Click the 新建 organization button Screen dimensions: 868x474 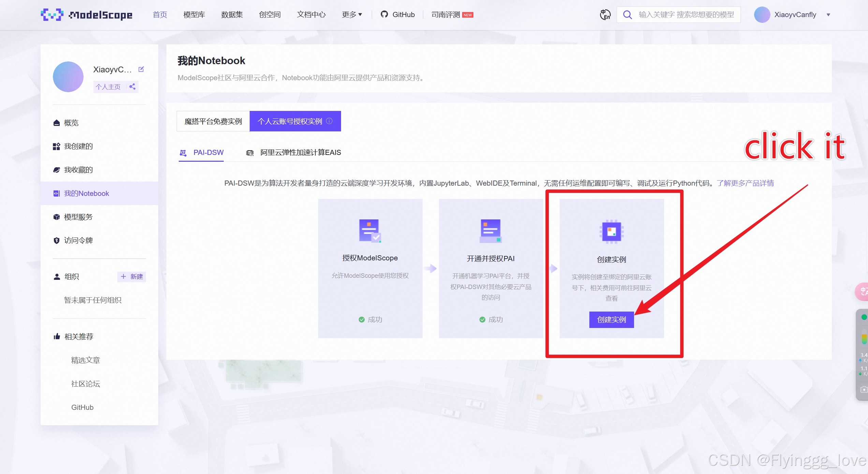click(132, 276)
